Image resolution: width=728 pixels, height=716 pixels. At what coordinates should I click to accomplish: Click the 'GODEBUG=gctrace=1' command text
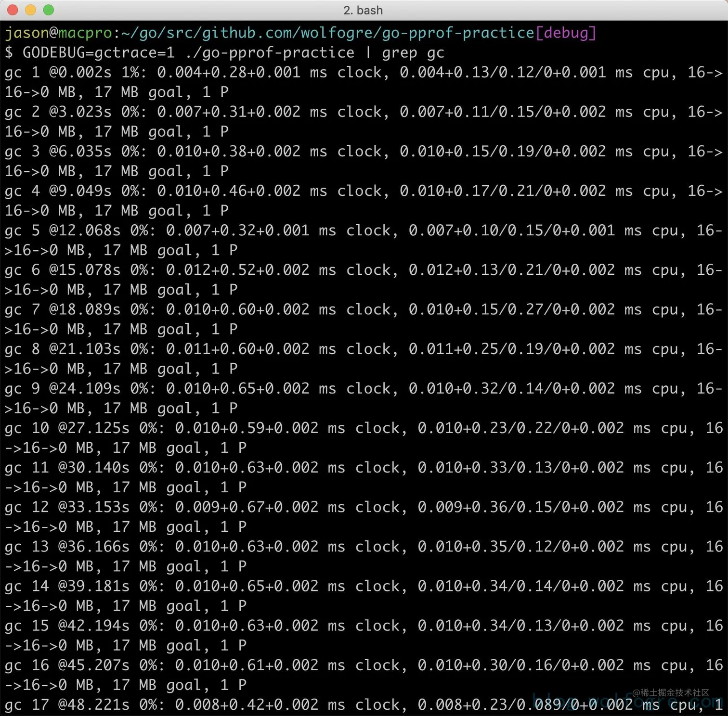[99, 52]
